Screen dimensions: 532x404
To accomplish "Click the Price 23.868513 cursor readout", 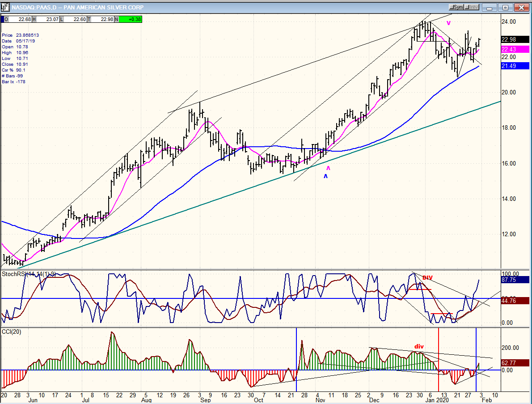I will 21,35.
